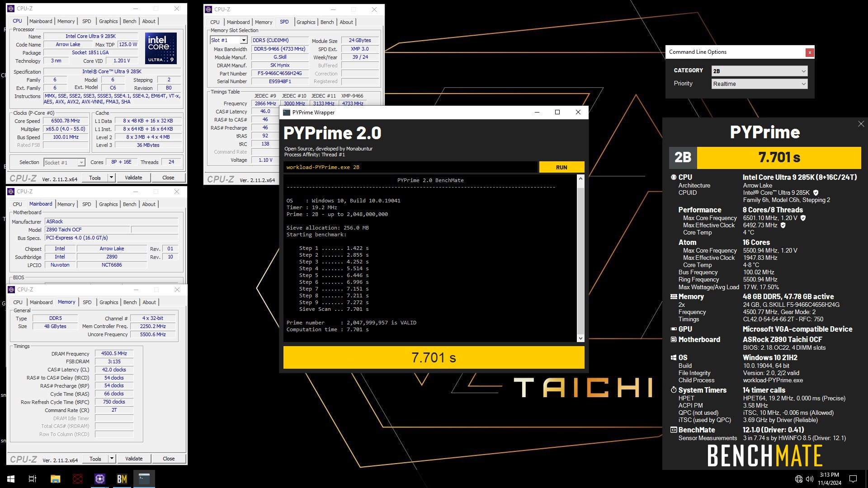Click Motherboard icon in BenchMate panel
This screenshot has width=868, height=488.
pos(674,340)
